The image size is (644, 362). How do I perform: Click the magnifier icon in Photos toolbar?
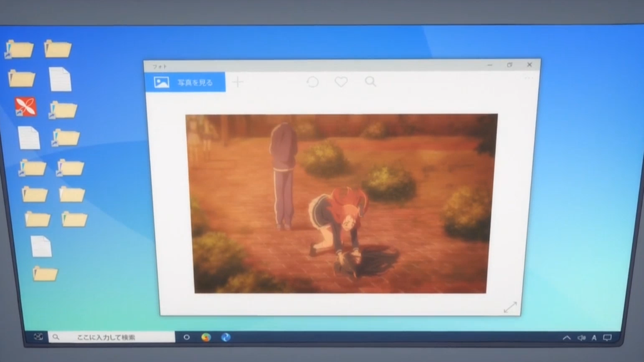[370, 82]
